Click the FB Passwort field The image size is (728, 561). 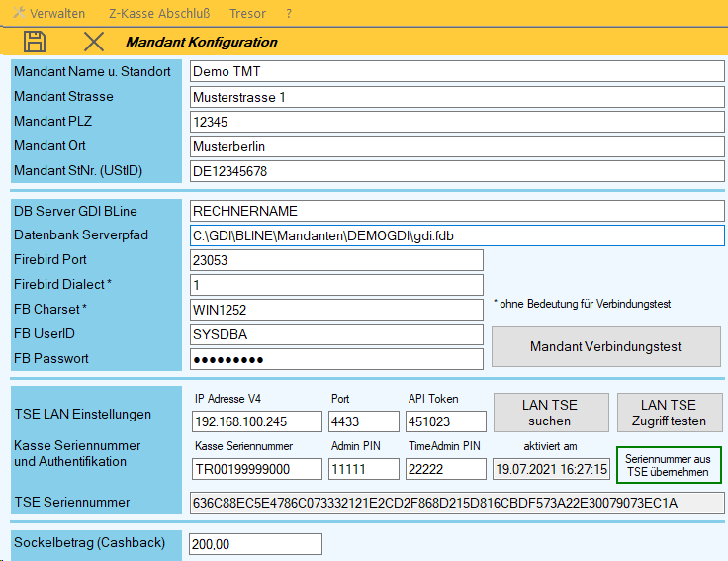pyautogui.click(x=336, y=359)
